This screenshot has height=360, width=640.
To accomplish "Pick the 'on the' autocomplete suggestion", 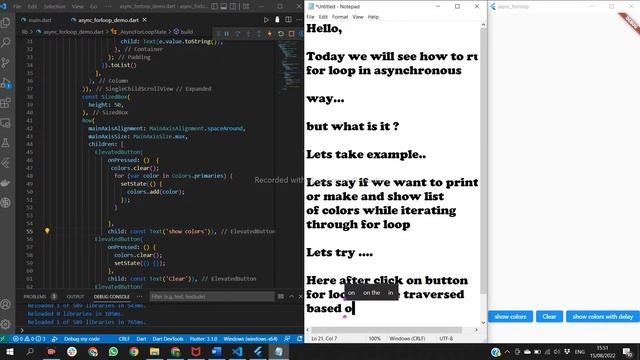I will pos(371,293).
